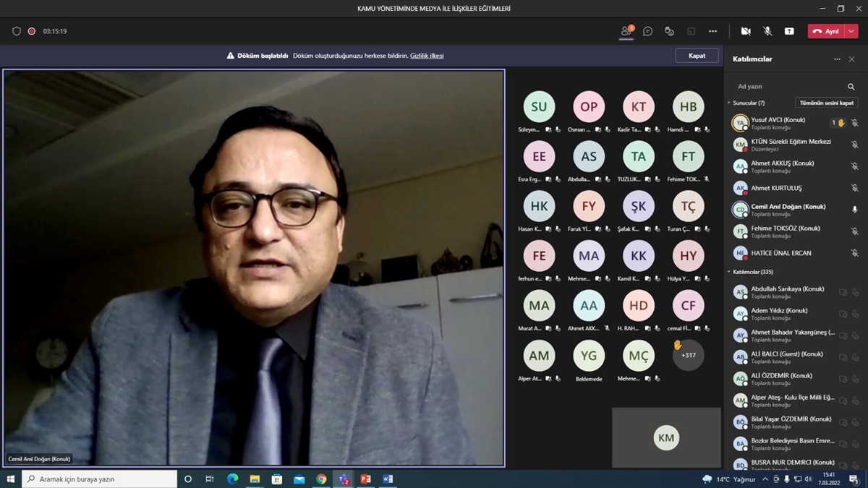Click the raised hand icon next to Yusuf AVCI
The width and height of the screenshot is (868, 488).
click(x=841, y=123)
